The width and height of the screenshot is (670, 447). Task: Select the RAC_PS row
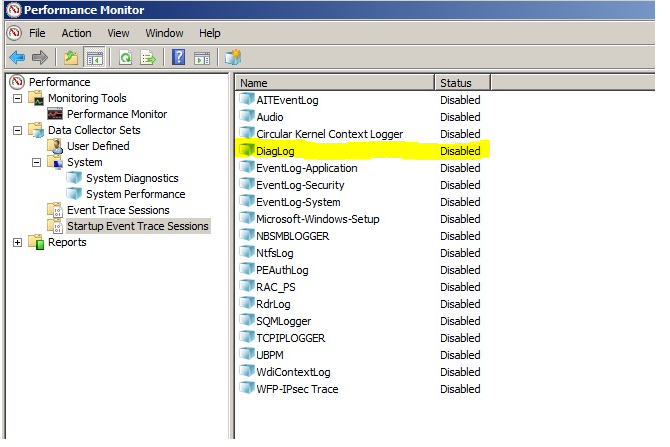click(363, 287)
